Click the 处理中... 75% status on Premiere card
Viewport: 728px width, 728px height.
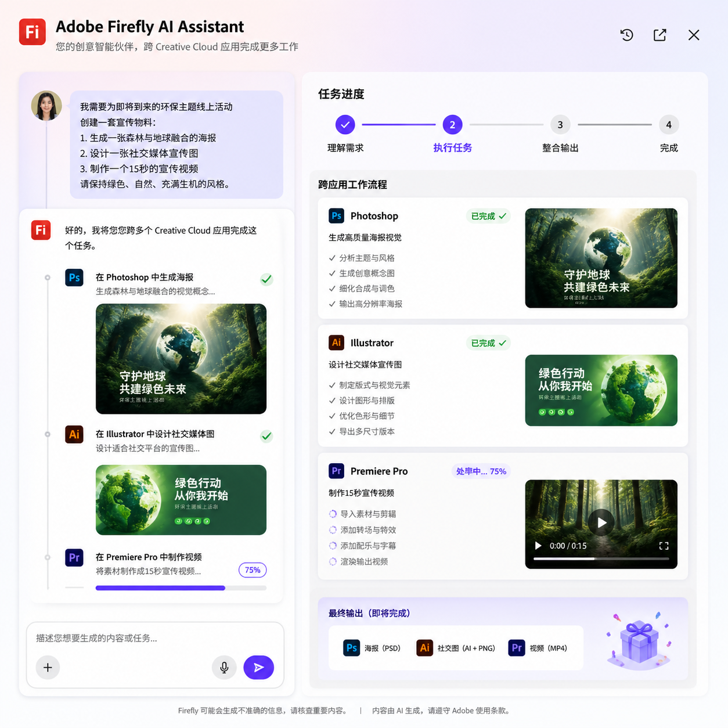[x=481, y=471]
